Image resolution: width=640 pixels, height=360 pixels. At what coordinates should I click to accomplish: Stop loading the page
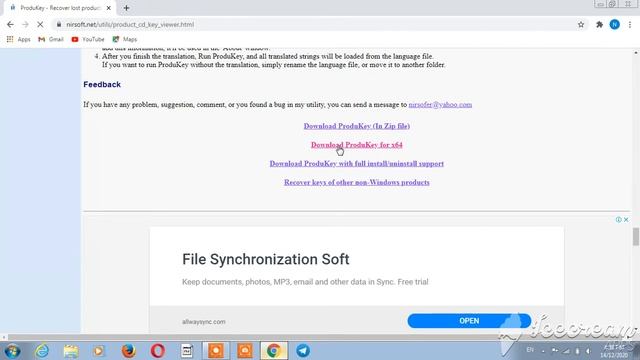[40, 24]
